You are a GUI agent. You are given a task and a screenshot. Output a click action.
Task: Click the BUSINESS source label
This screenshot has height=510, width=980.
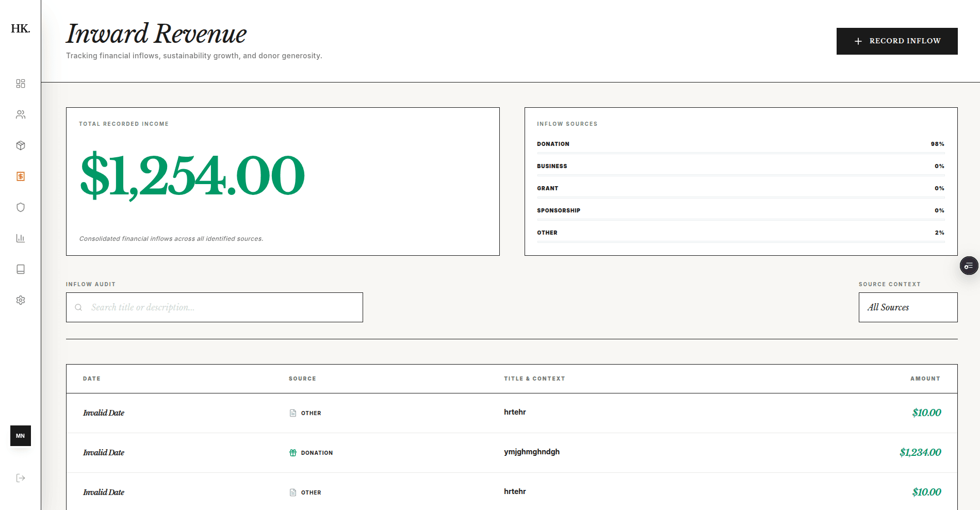(x=552, y=166)
